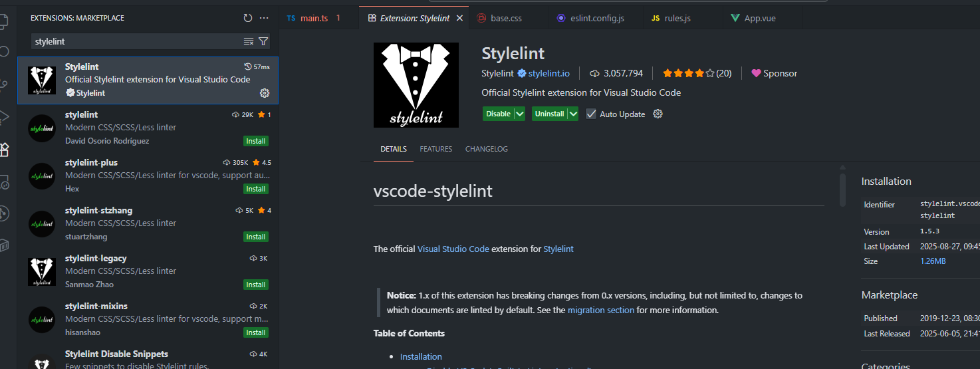The width and height of the screenshot is (980, 369).
Task: Select the stylelint-mixins list entry title
Action: pyautogui.click(x=96, y=306)
